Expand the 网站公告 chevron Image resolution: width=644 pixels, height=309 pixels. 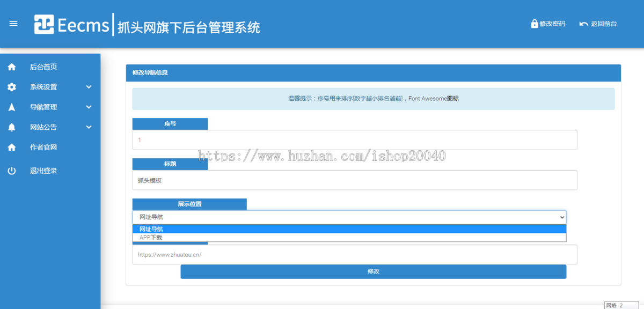89,127
